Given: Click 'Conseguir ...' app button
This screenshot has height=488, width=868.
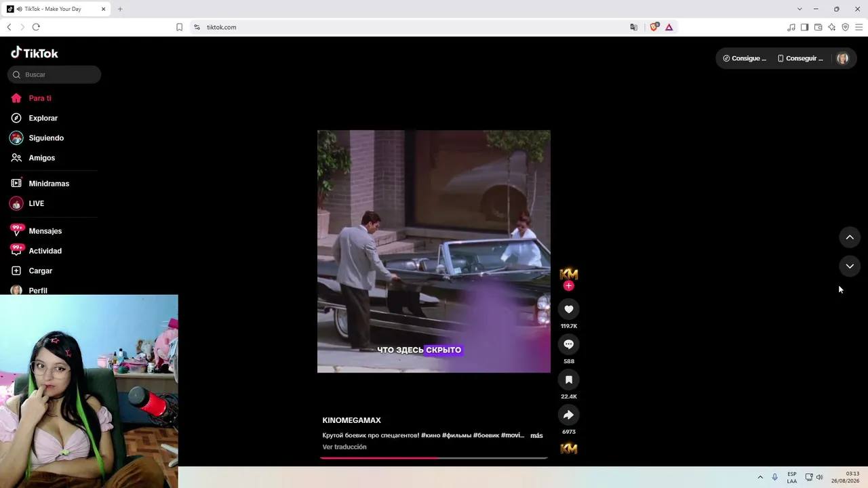Looking at the screenshot, I should 800,58.
